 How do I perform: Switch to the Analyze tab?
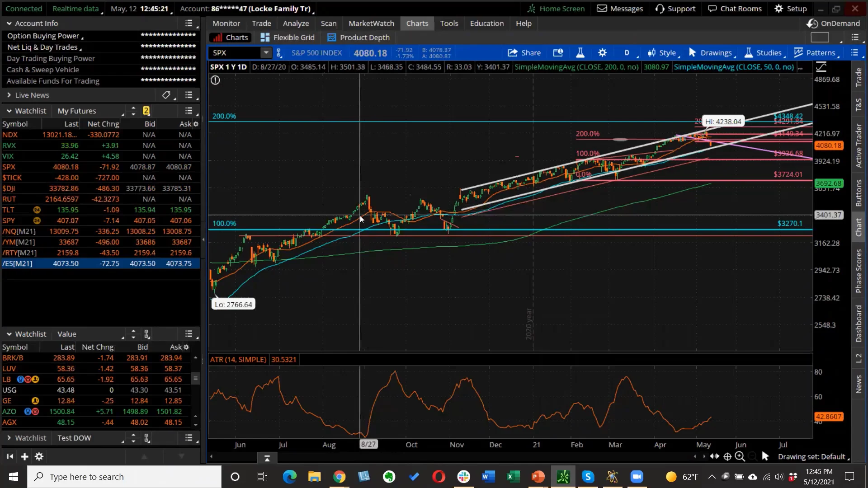(x=296, y=23)
